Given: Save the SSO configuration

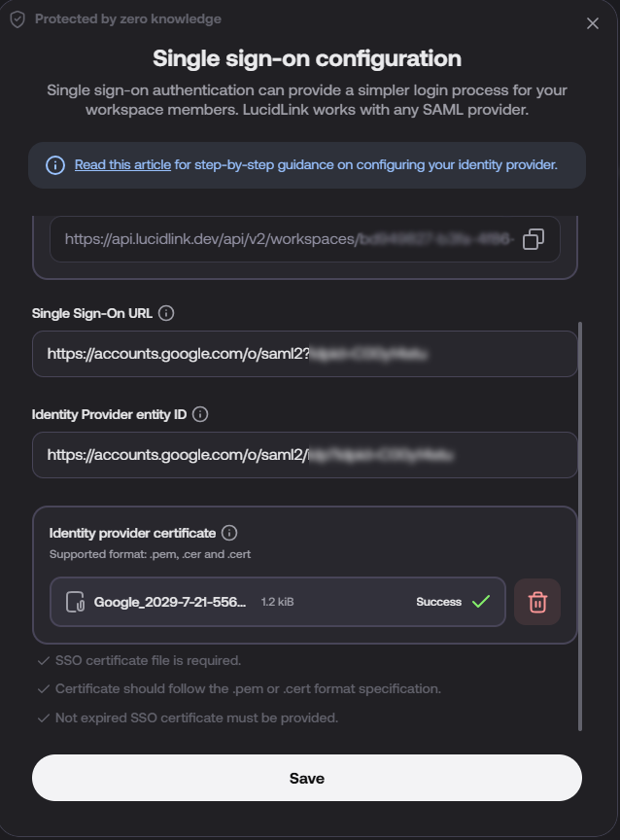Looking at the screenshot, I should (x=307, y=778).
